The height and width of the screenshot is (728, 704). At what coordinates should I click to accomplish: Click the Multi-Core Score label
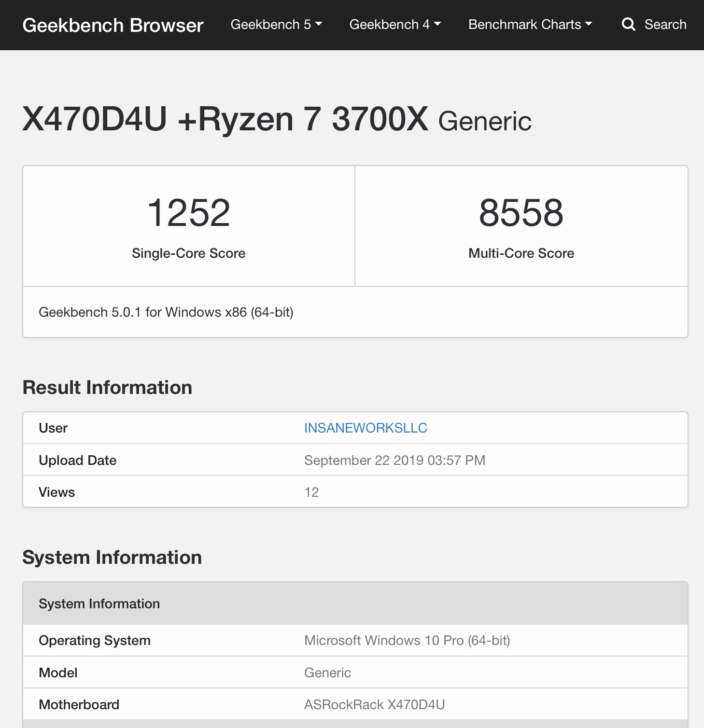coord(521,253)
